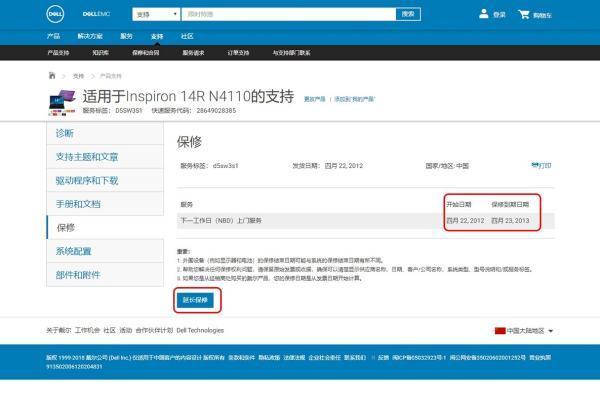The width and height of the screenshot is (600, 405).
Task: Click the footer 社区 link
Action: coord(109,330)
